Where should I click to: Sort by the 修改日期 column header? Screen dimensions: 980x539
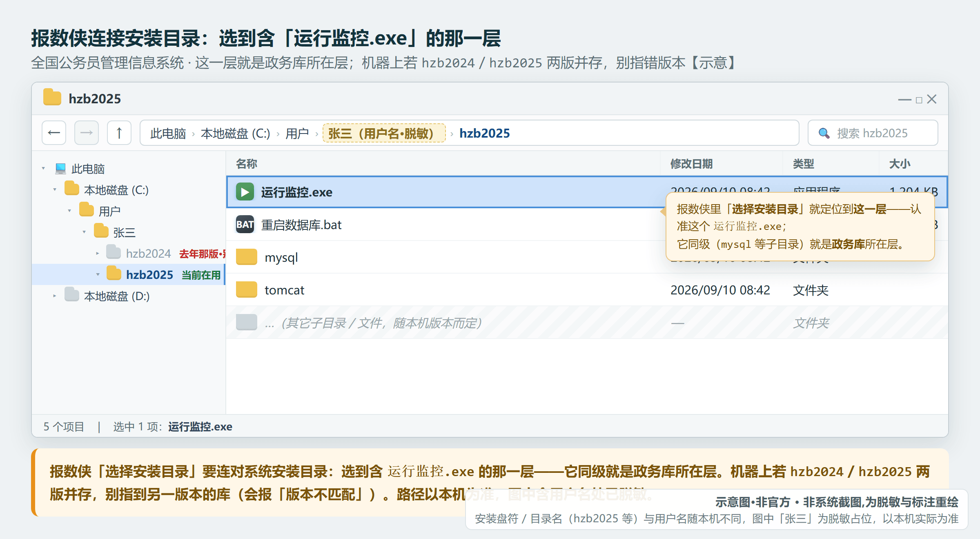(x=691, y=164)
